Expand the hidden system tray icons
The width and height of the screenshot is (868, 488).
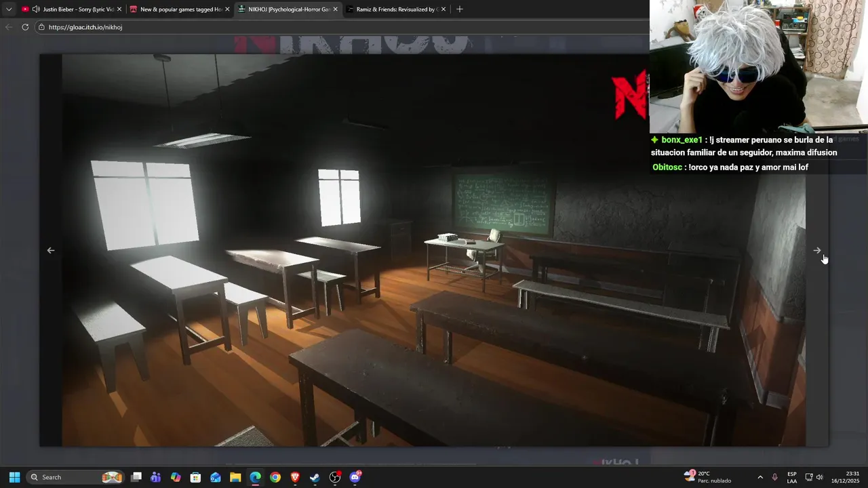pyautogui.click(x=760, y=477)
